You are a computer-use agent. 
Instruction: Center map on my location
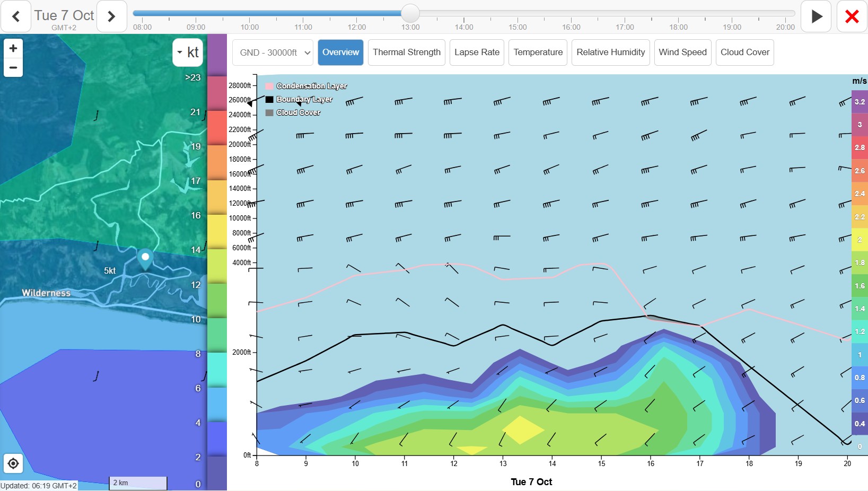click(13, 464)
